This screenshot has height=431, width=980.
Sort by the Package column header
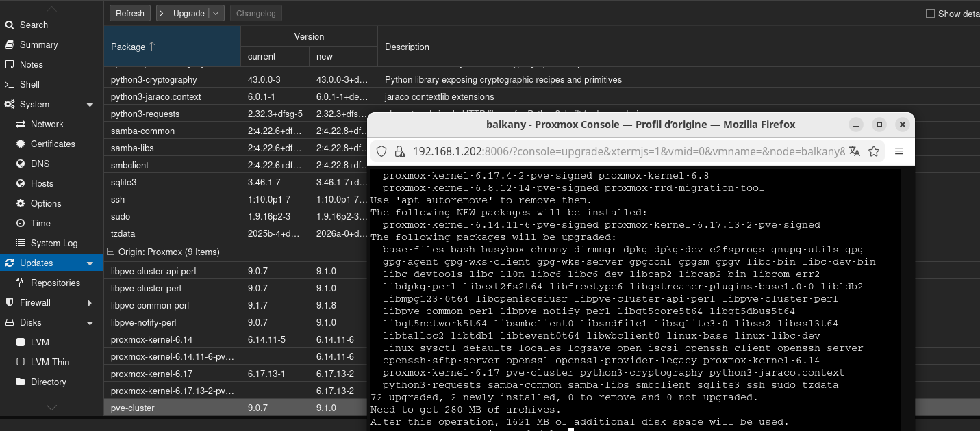tap(171, 47)
